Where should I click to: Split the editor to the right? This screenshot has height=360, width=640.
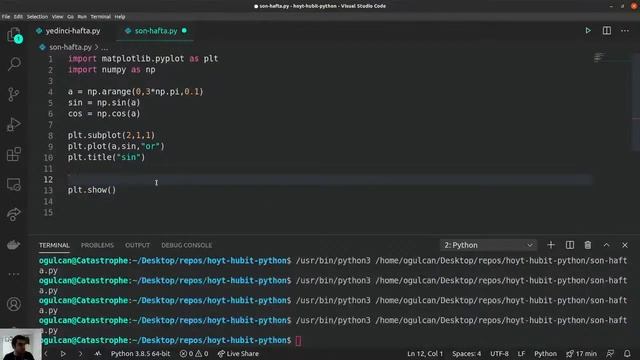coord(607,31)
